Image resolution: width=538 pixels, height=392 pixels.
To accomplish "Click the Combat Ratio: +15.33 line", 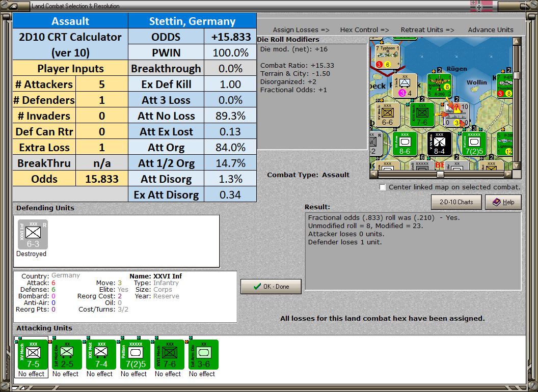I will pos(297,65).
